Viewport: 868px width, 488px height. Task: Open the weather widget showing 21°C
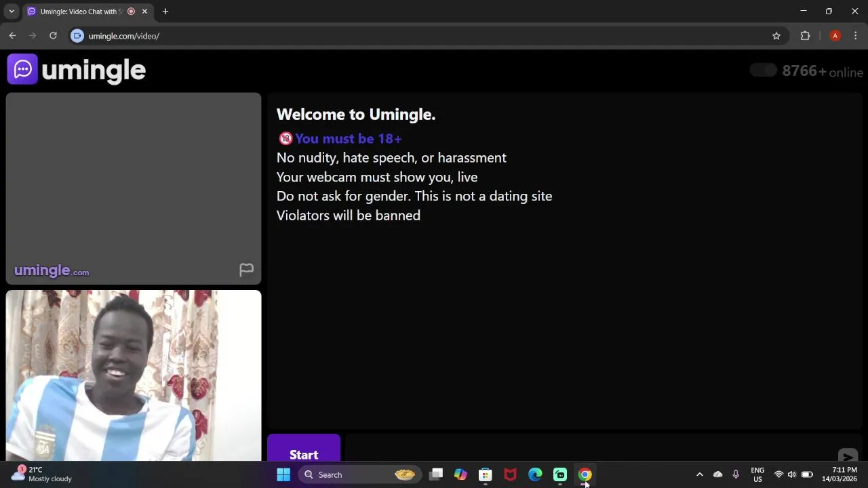click(x=41, y=474)
